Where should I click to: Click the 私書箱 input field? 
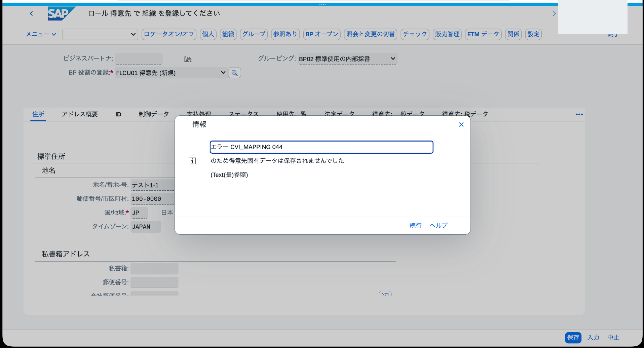154,268
